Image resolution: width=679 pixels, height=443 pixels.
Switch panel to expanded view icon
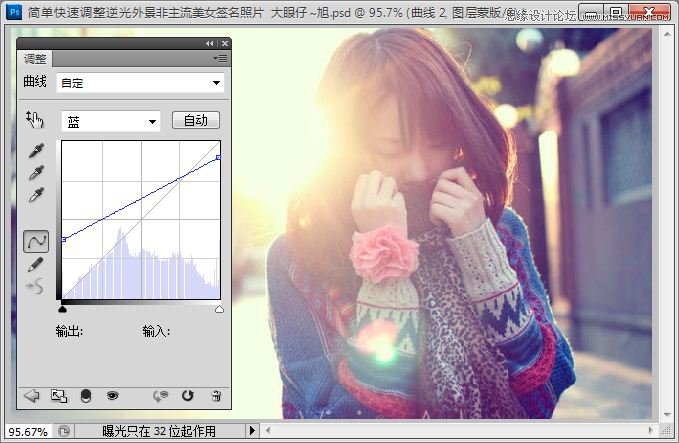[59, 396]
